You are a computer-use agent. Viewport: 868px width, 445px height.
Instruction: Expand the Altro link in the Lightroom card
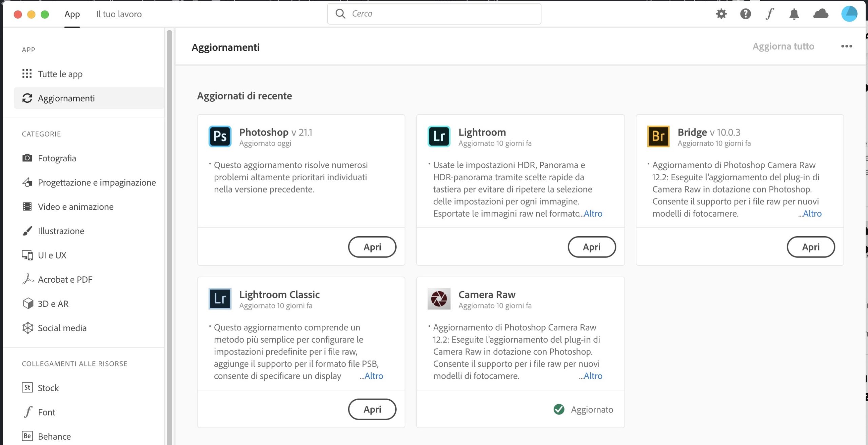click(592, 214)
